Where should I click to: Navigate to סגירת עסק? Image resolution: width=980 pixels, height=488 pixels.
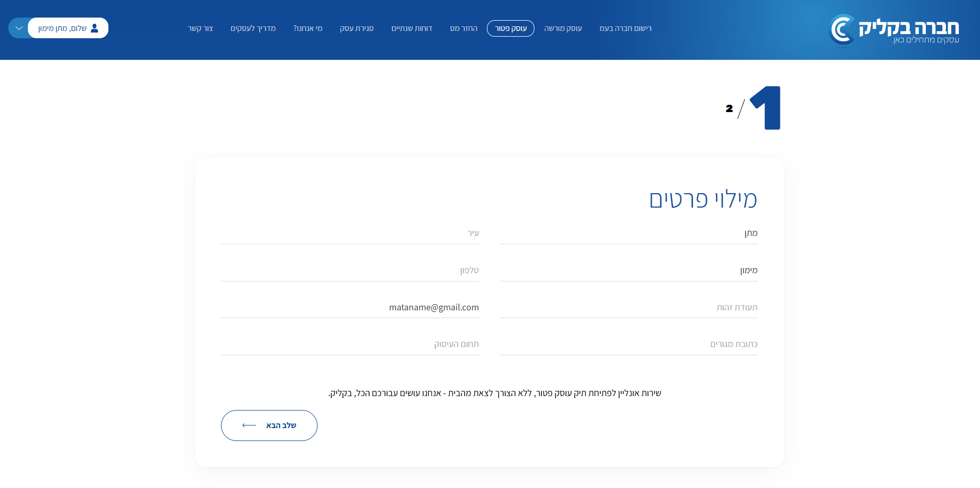pos(356,28)
